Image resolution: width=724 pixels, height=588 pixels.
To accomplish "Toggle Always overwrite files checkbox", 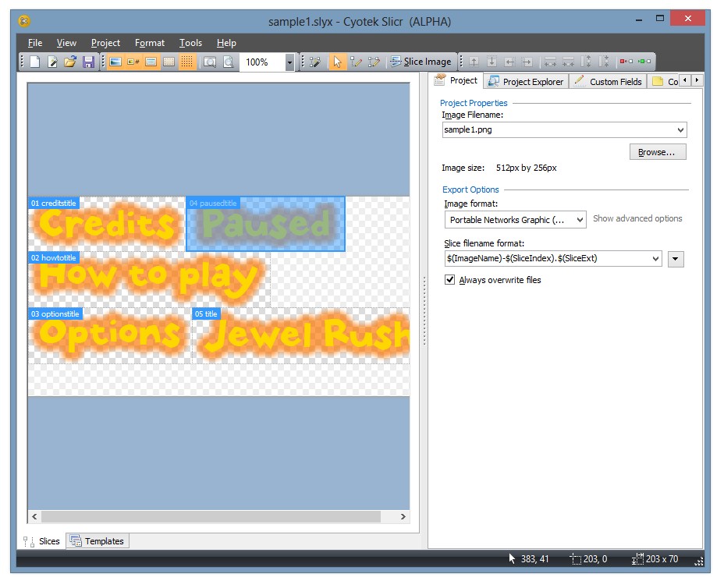I will click(449, 280).
